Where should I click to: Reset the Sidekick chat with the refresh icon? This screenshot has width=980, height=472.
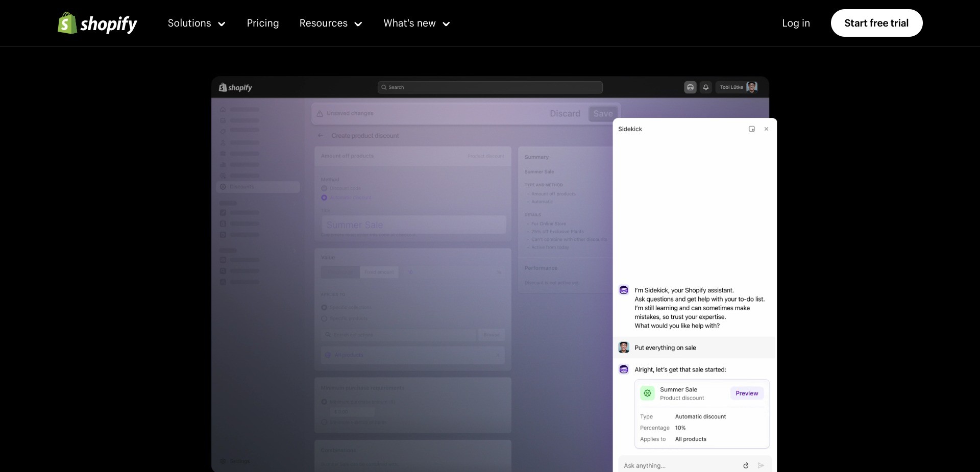coord(746,465)
